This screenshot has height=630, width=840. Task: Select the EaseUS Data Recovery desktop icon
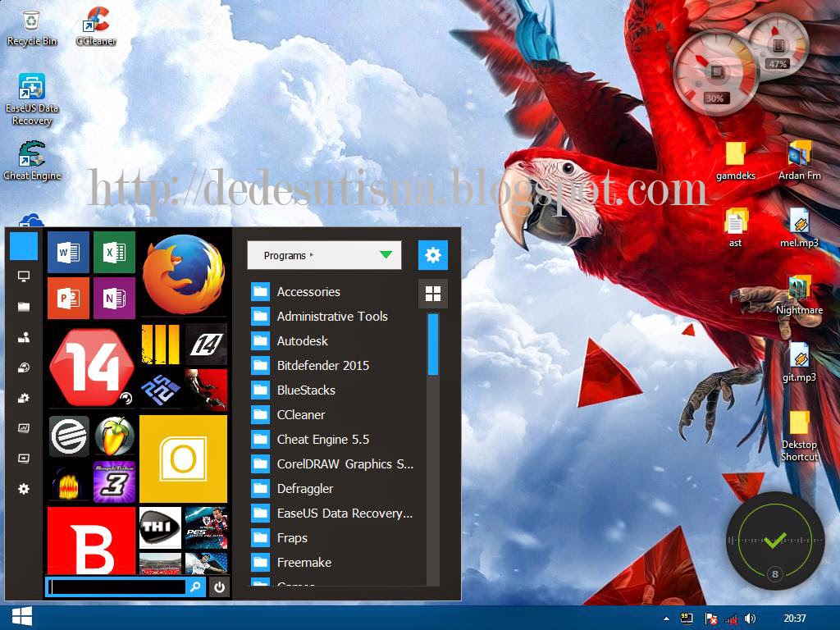[x=32, y=99]
